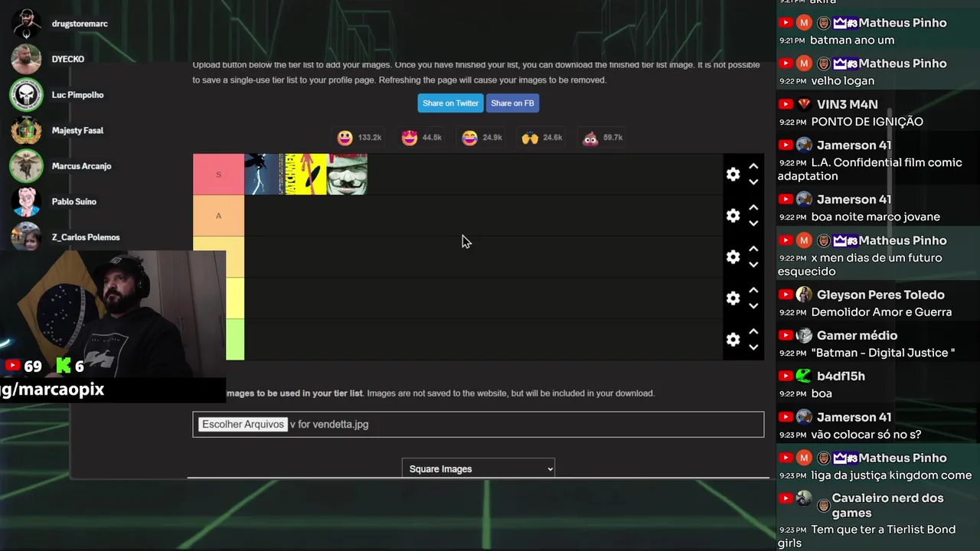React with poop emoji 59.7k
980x551 pixels.
tap(590, 138)
